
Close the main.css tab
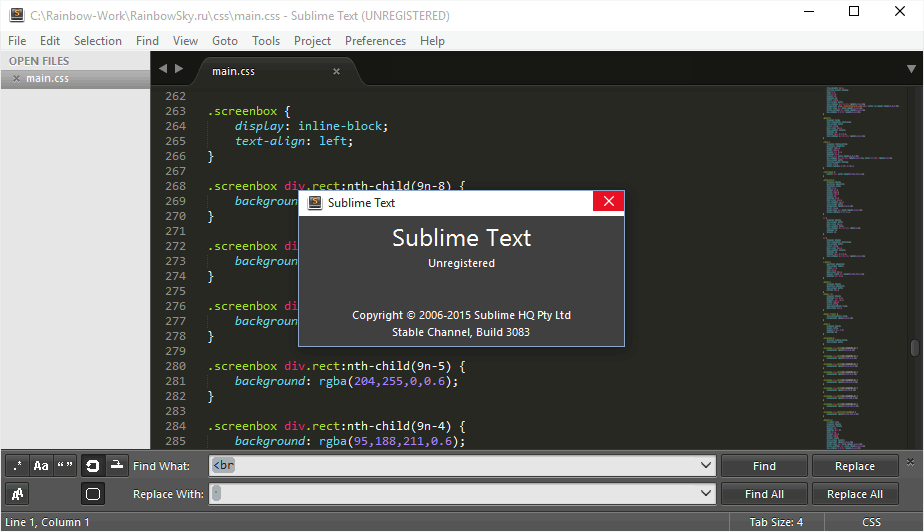coord(336,71)
